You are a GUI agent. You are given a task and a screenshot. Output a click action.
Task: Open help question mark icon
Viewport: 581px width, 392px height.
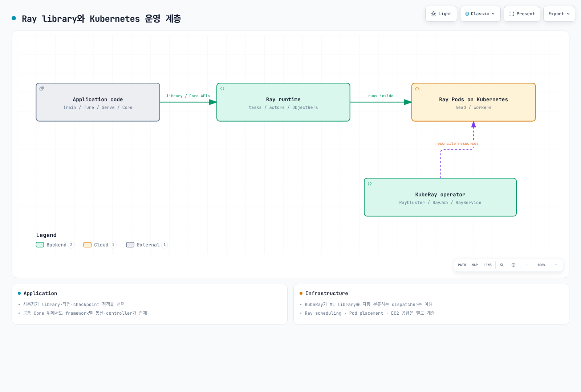click(513, 265)
